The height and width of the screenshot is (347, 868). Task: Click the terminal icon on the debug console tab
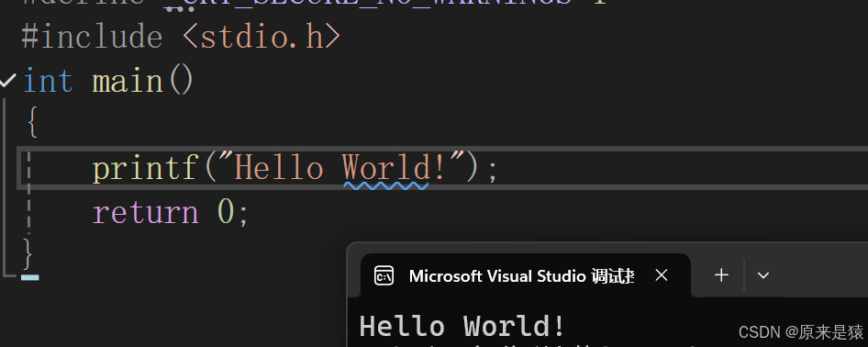coord(384,275)
